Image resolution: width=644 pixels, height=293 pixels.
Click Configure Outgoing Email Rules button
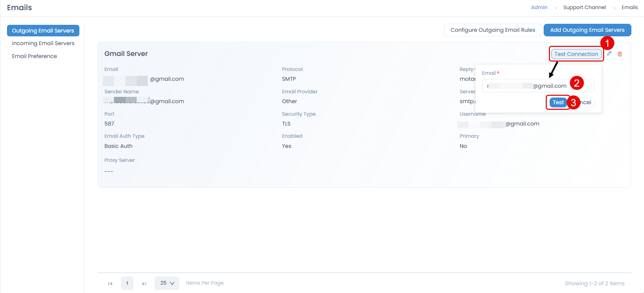coord(493,30)
